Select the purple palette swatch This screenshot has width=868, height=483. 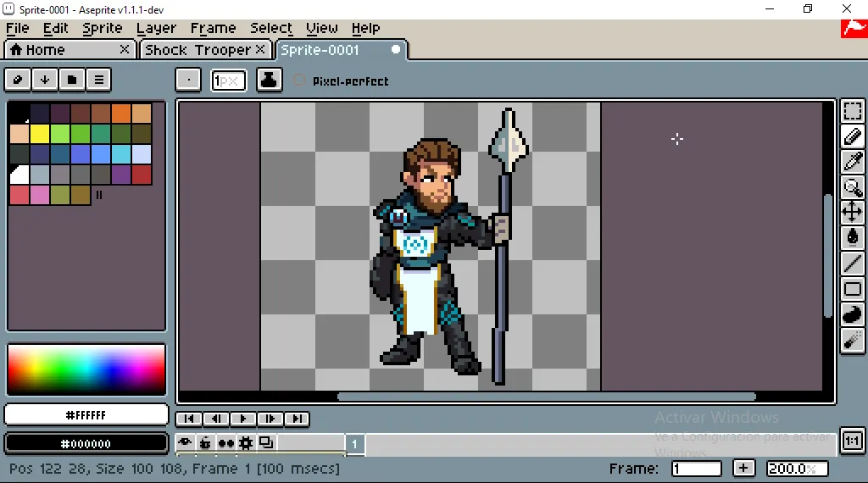121,175
